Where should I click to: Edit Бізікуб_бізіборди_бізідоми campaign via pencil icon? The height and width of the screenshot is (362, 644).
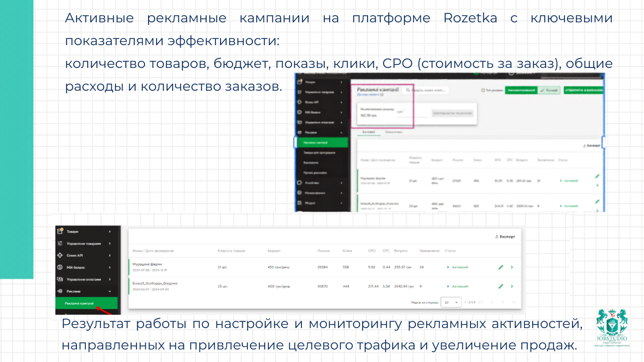500,286
